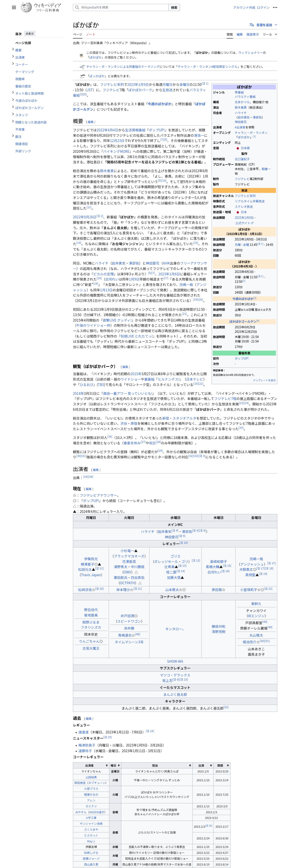The image size is (289, 868).
Task: Click the language translate icon
Action: [252, 25]
